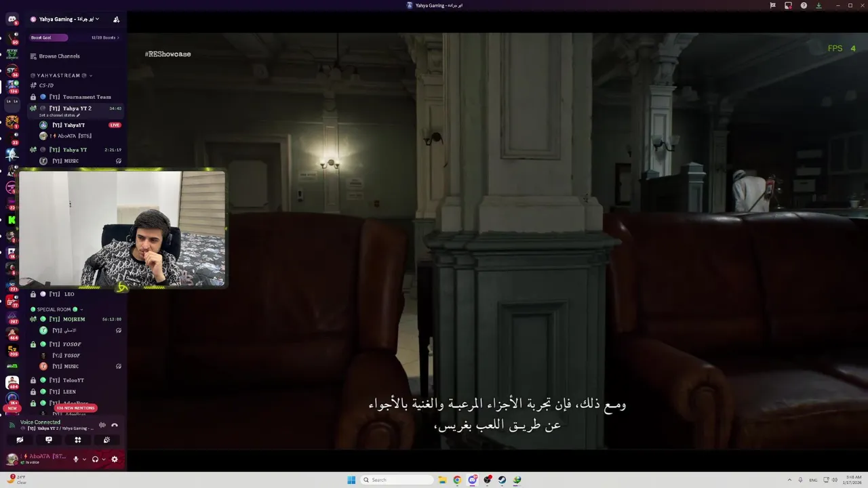
Task: Open MUSIC user under Yahya YT
Action: click(x=75, y=161)
